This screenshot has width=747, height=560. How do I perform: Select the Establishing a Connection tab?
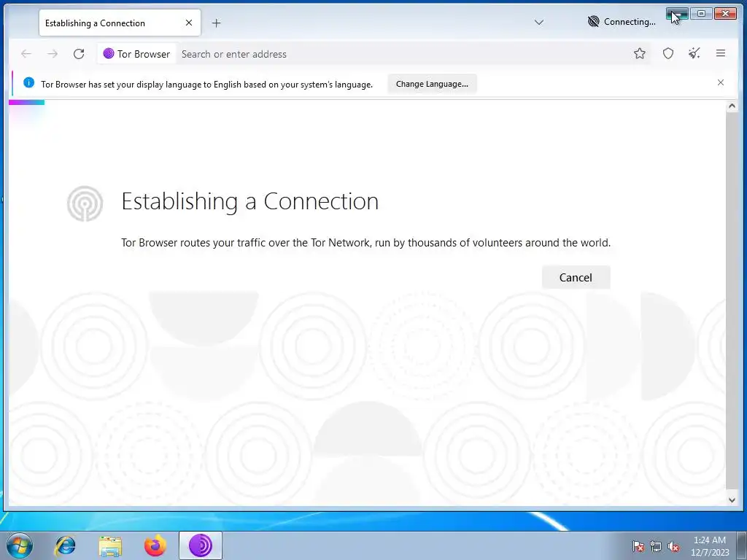[x=120, y=23]
